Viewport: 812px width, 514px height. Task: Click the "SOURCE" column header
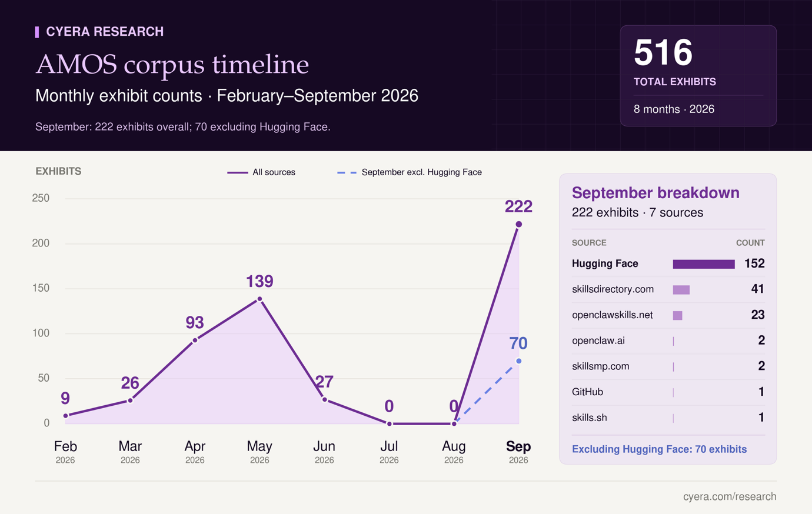589,243
